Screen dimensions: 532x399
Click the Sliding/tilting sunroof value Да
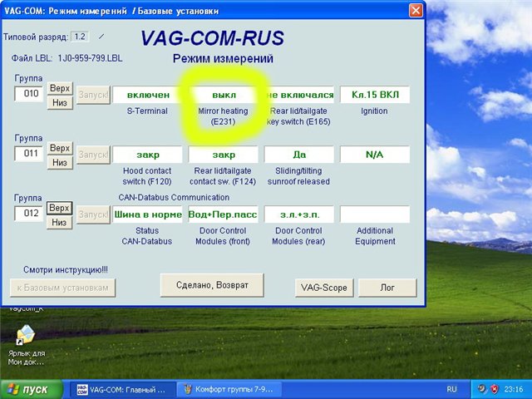pyautogui.click(x=299, y=155)
